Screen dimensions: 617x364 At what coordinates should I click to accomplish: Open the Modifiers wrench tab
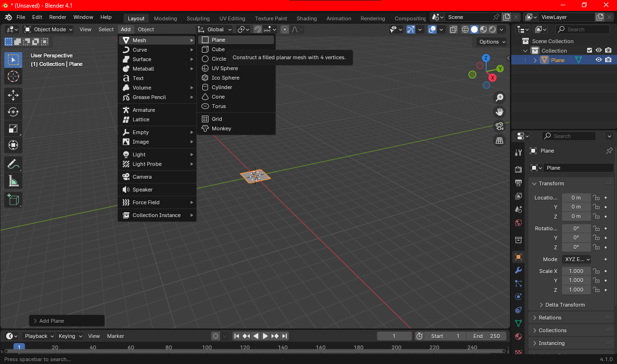(518, 270)
